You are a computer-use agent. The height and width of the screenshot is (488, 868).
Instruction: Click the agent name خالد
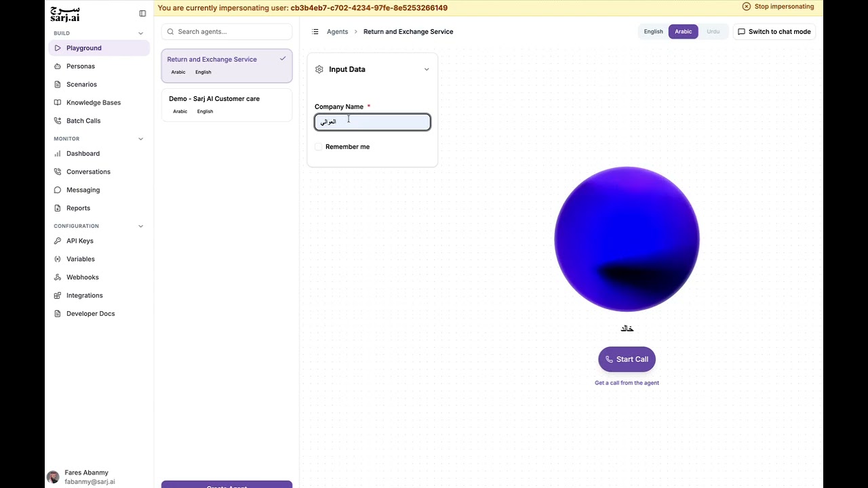point(627,329)
